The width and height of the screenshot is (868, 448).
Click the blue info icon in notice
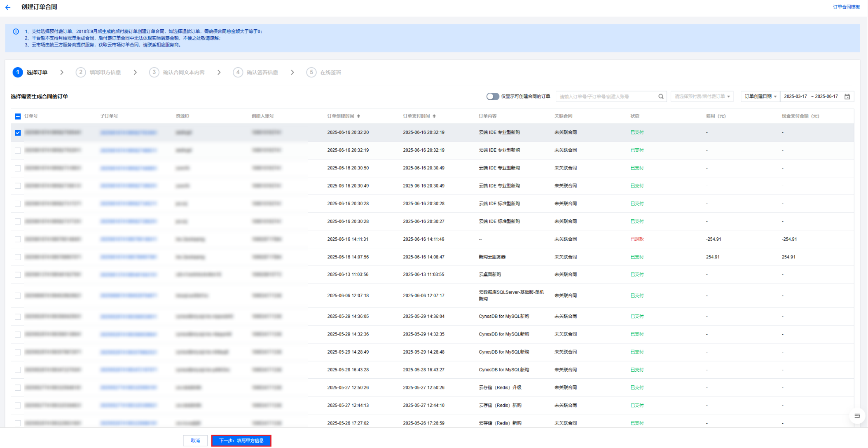click(x=16, y=31)
